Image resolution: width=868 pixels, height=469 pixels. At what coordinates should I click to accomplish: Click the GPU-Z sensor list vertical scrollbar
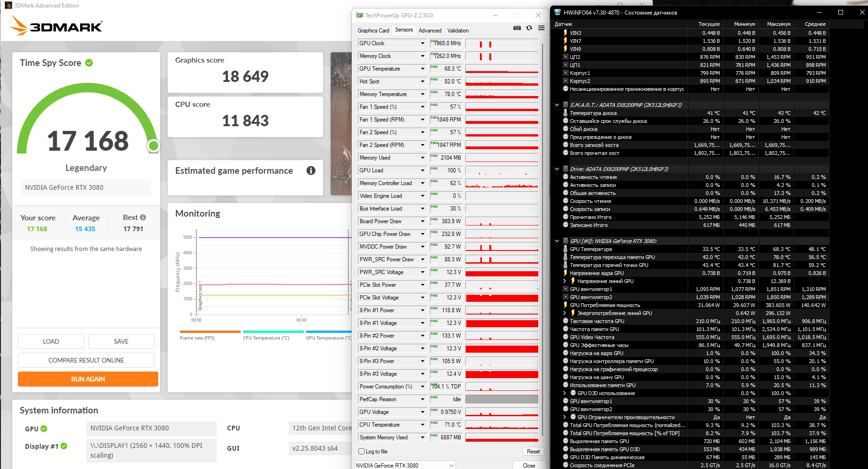pos(543,240)
